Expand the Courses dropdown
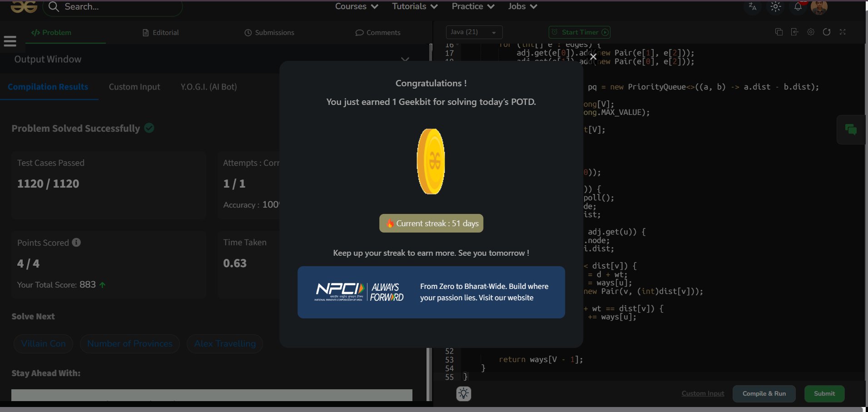 [357, 6]
